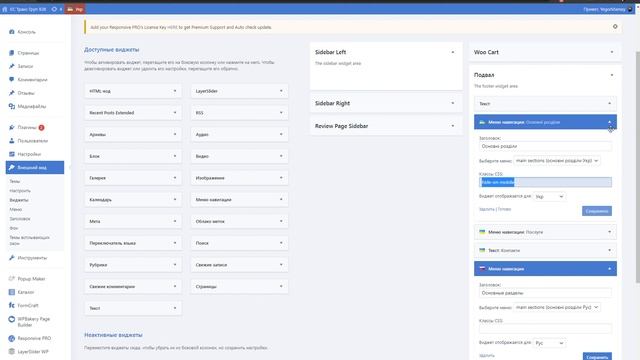
Task: Expand the first Текст footer widget
Action: click(609, 104)
